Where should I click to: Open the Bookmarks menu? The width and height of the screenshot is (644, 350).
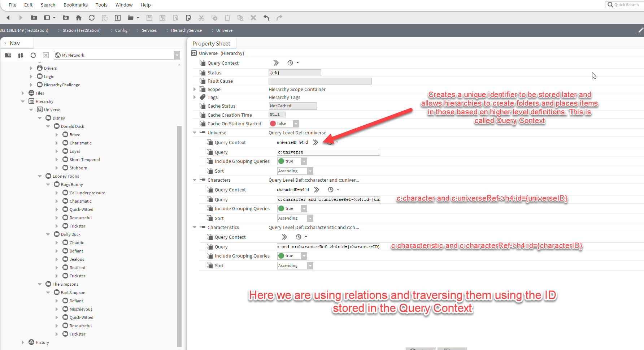pyautogui.click(x=75, y=5)
